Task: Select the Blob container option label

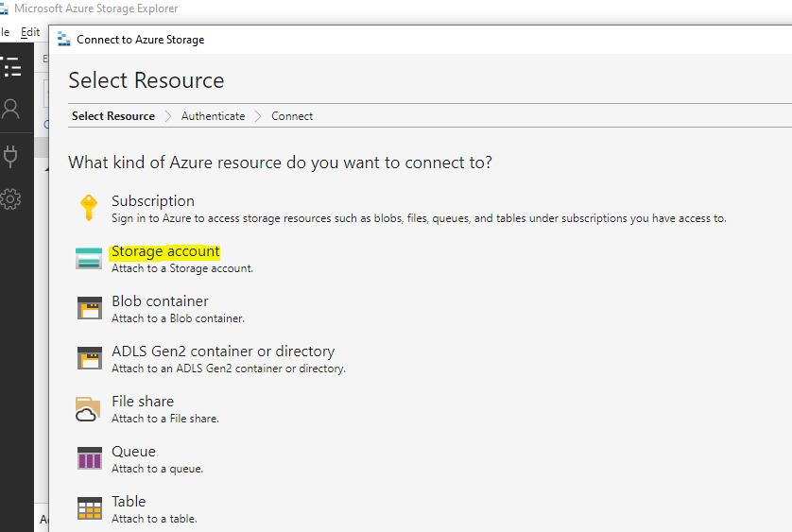Action: [x=160, y=301]
